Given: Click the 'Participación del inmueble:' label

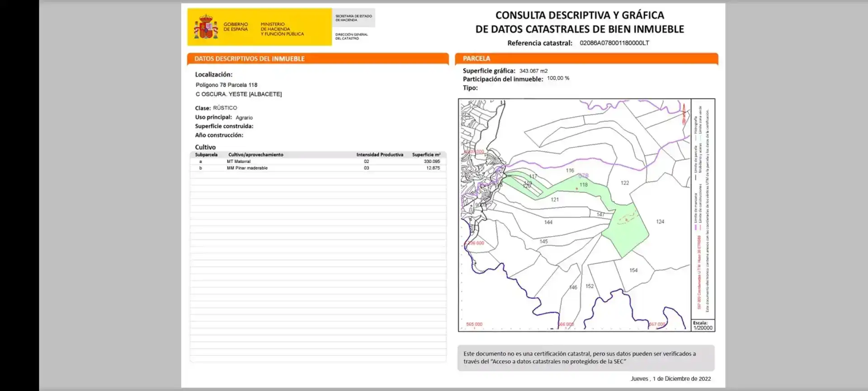Looking at the screenshot, I should click(x=503, y=79).
